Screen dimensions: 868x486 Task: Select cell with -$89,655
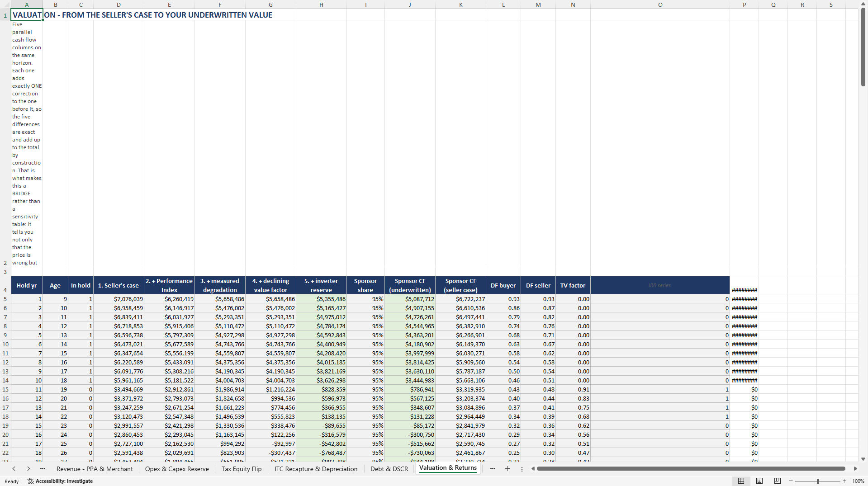(x=321, y=425)
